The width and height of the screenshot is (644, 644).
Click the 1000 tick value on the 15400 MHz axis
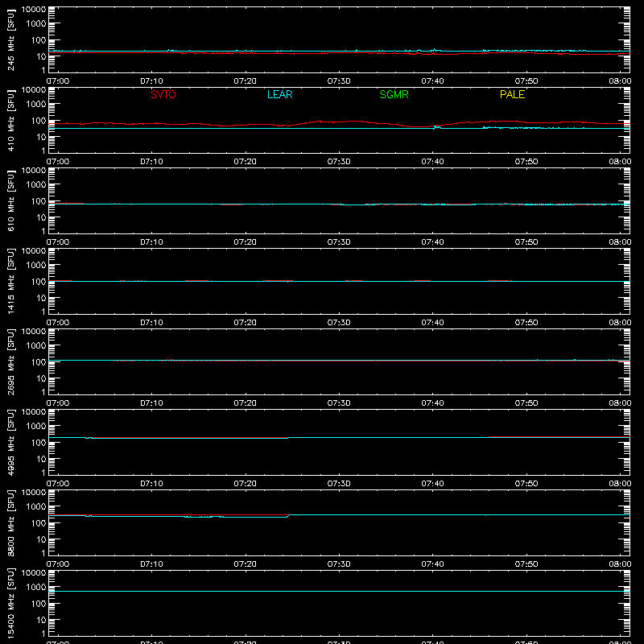pyautogui.click(x=36, y=588)
